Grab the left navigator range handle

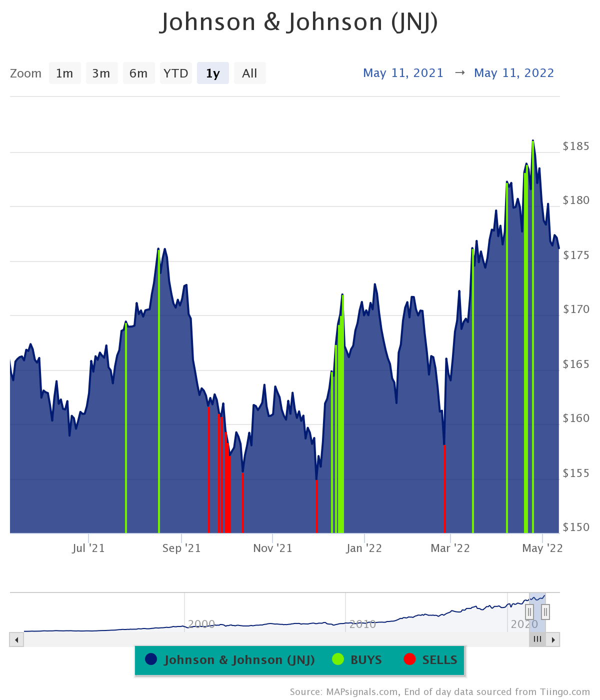529,612
